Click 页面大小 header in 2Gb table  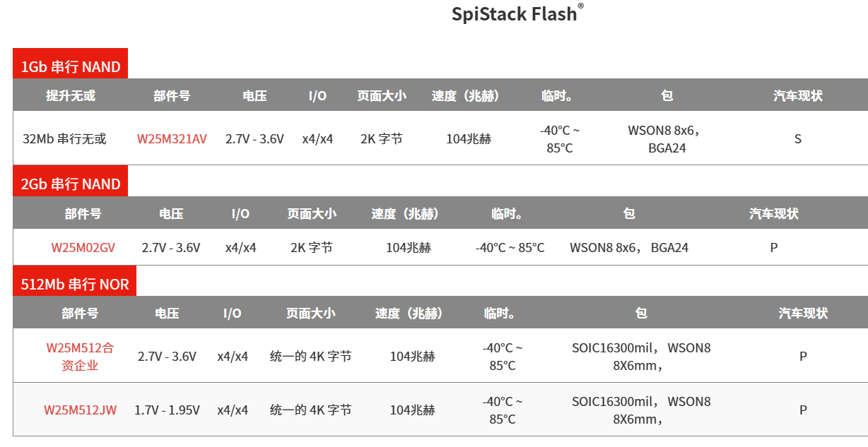coord(312,213)
